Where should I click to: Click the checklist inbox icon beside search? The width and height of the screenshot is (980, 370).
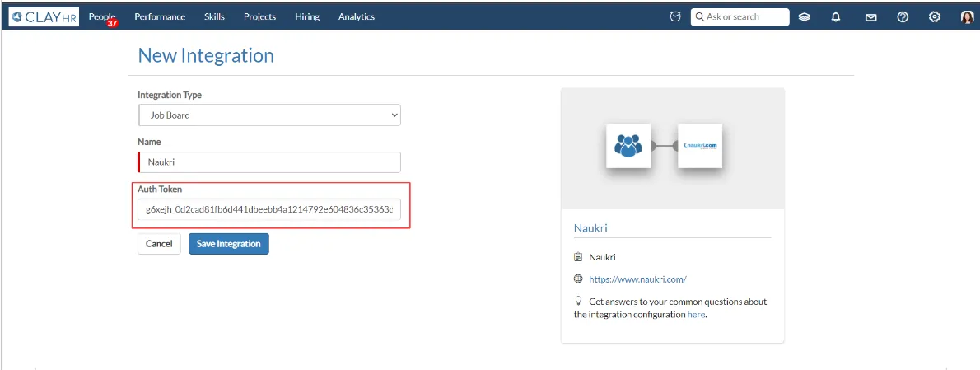pyautogui.click(x=675, y=16)
